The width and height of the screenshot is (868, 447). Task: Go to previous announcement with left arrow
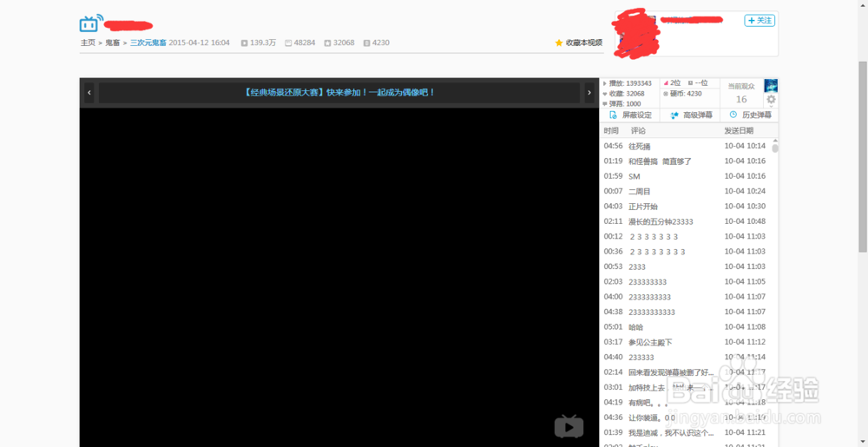coord(89,93)
